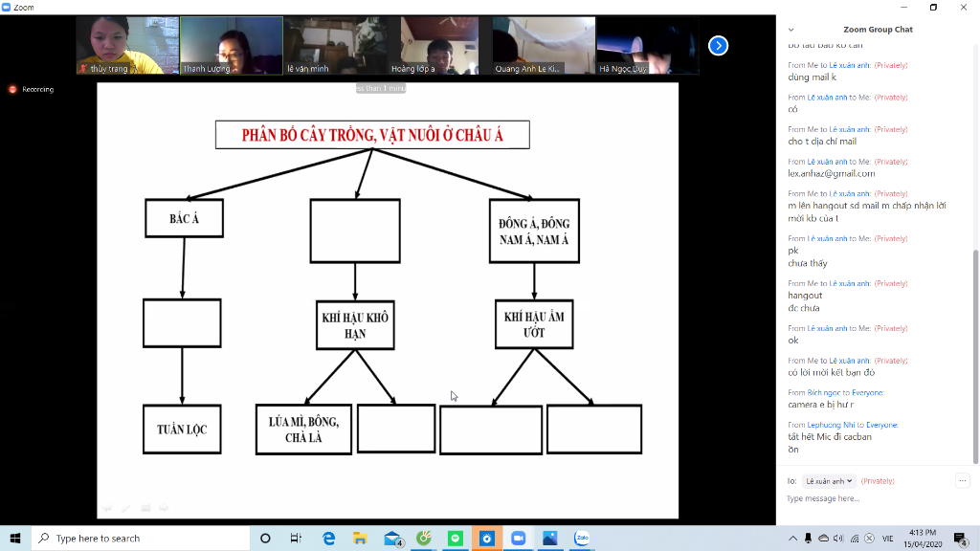Open the chat More options ellipsis button
This screenshot has width=980, height=551.
tap(963, 480)
